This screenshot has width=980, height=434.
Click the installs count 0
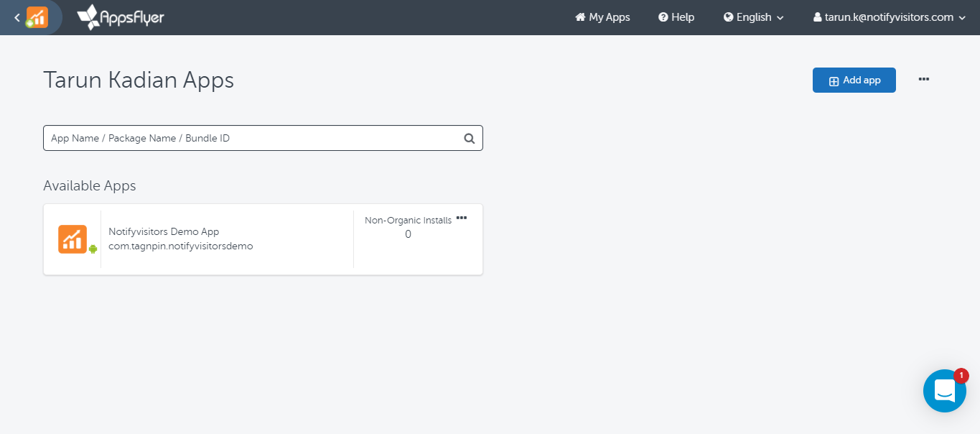[409, 234]
